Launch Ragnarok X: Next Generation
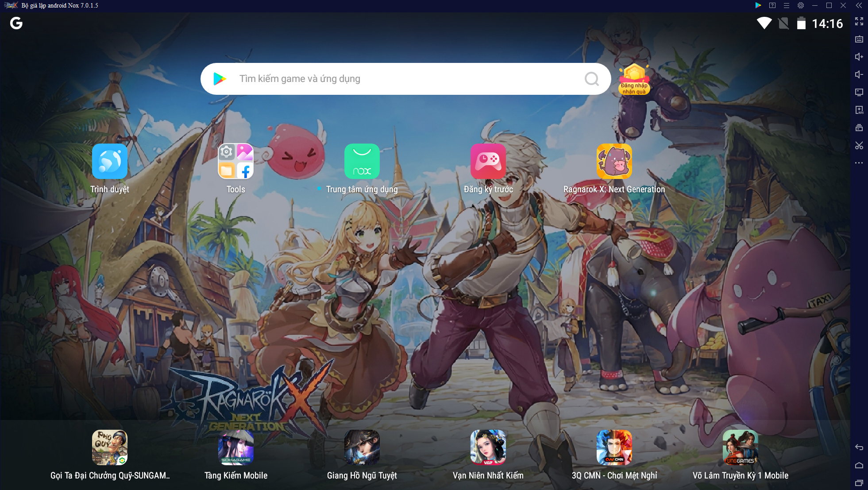The image size is (868, 490). 614,161
